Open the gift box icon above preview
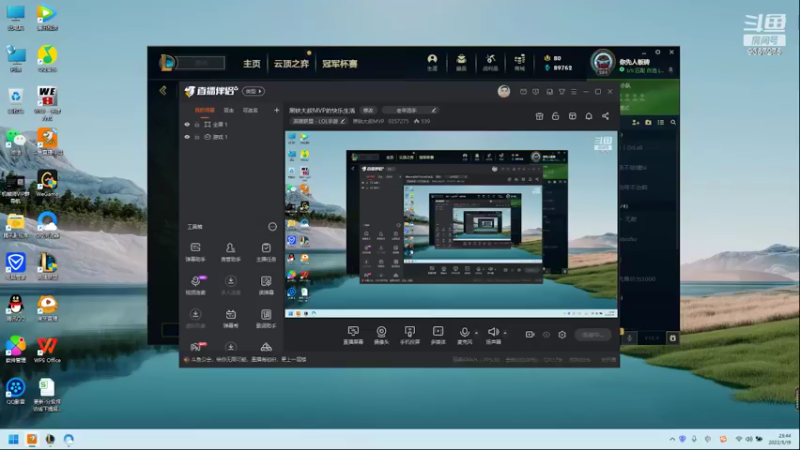 [x=539, y=116]
